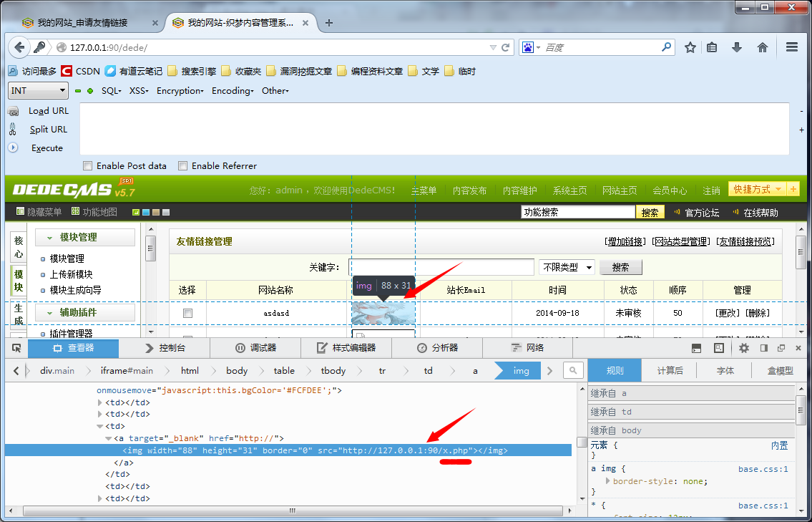The height and width of the screenshot is (522, 812).
Task: Switch to the 计算后 sidebar tab
Action: pos(670,371)
